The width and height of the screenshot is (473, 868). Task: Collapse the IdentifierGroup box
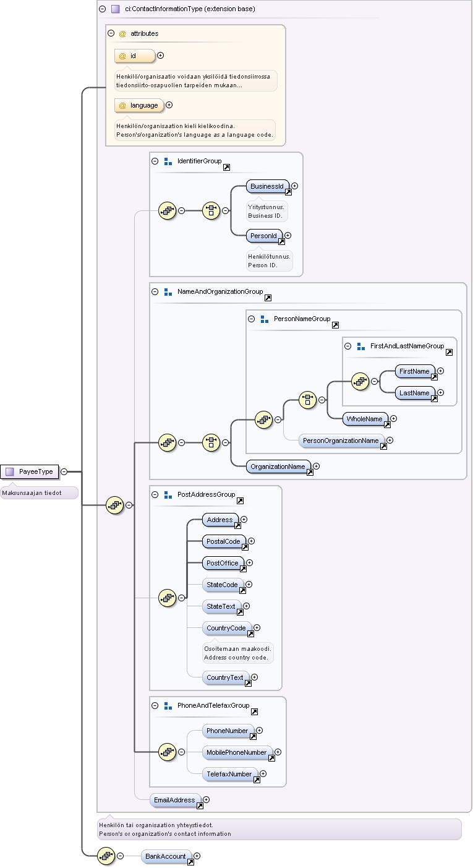155,161
